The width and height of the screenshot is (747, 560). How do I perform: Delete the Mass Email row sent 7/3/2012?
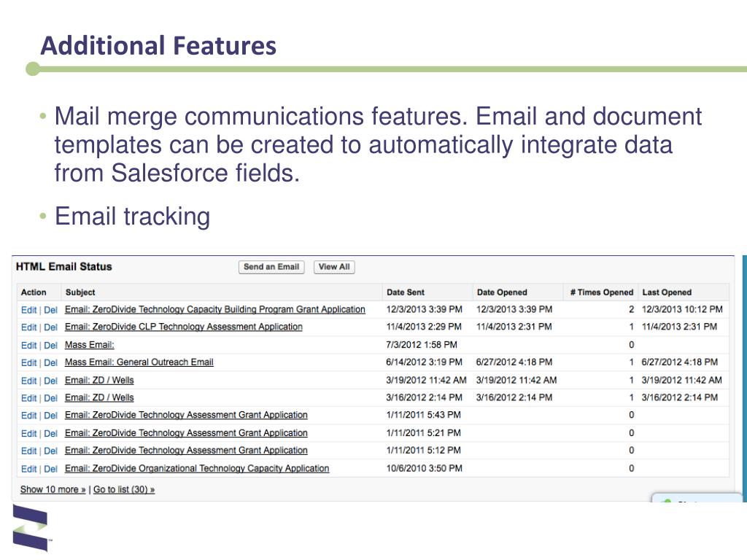point(50,345)
